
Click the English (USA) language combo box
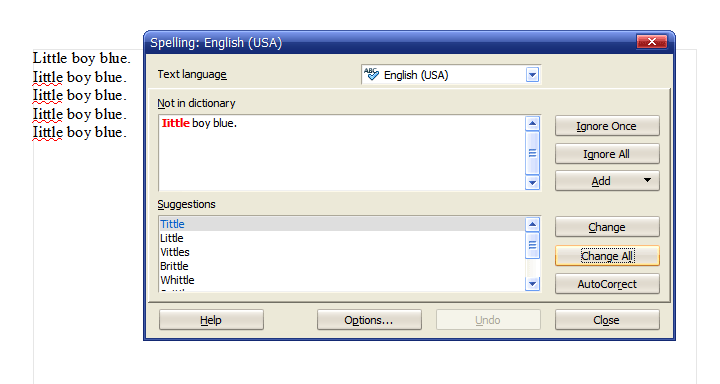coord(451,74)
